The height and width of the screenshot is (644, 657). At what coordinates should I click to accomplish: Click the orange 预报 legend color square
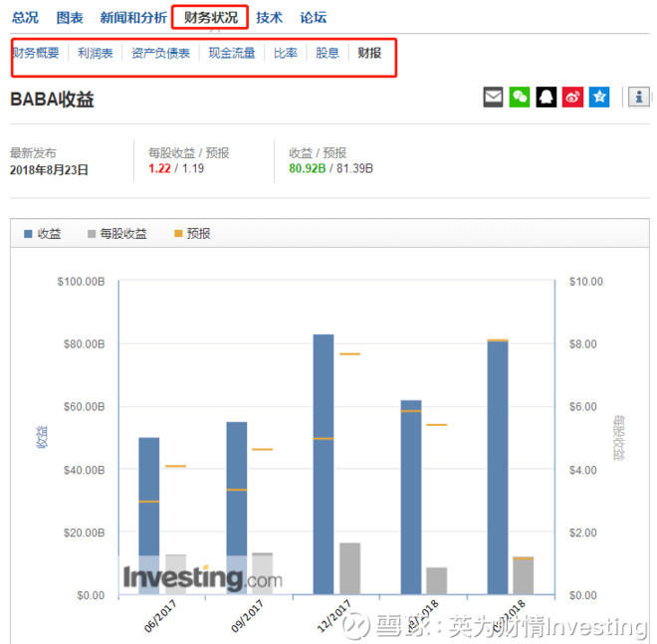tap(178, 233)
